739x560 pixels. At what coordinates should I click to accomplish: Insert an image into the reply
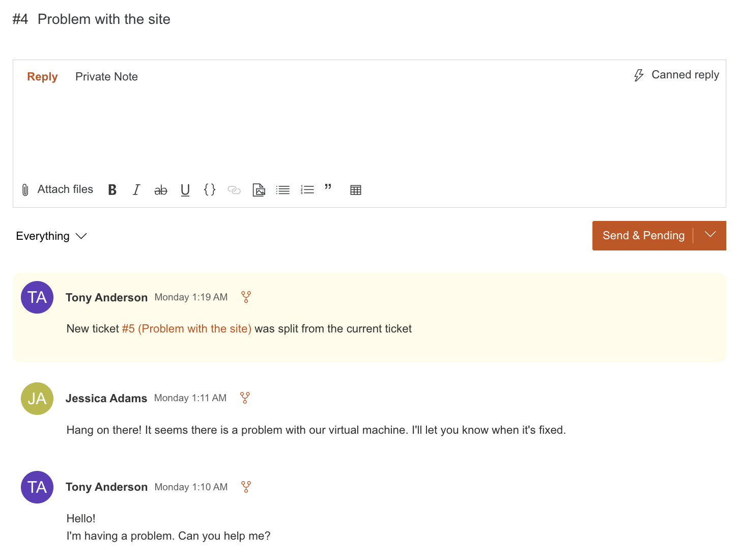(259, 190)
